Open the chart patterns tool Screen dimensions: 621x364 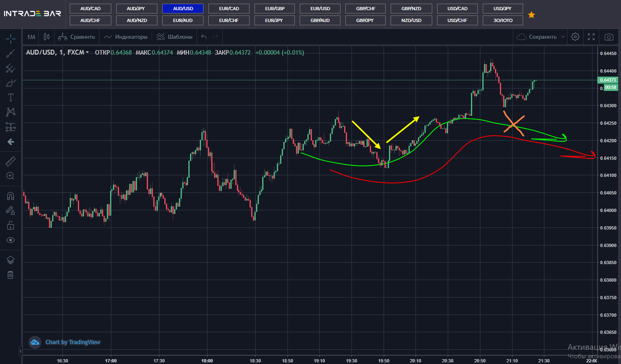pyautogui.click(x=11, y=112)
